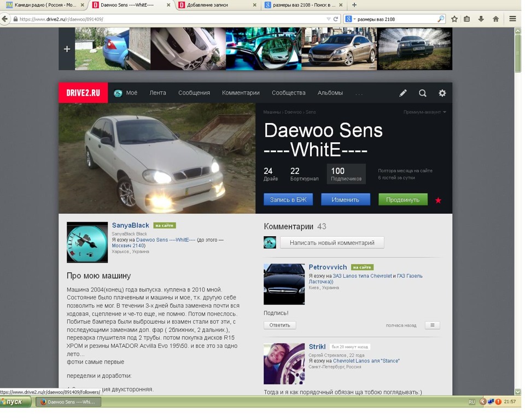Click the Daewoo breadcrumb link
This screenshot has width=525, height=420.
293,112
